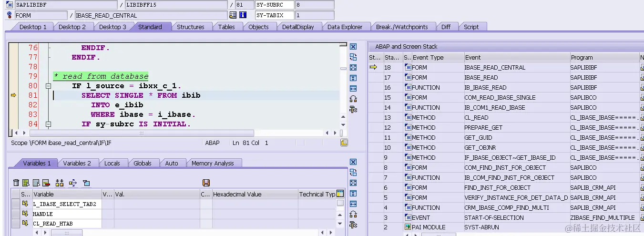Click the breakpoint margin at line 81
Screen dimensions: 644x236
pos(13,95)
